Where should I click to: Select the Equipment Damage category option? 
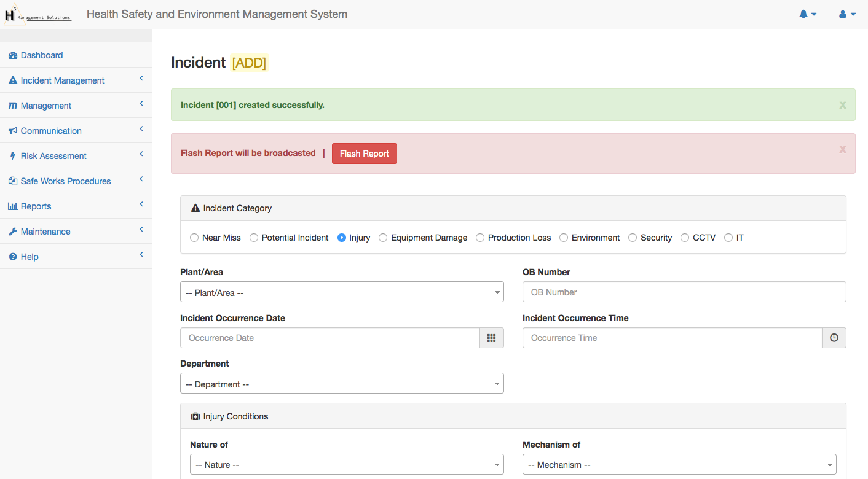coord(383,238)
